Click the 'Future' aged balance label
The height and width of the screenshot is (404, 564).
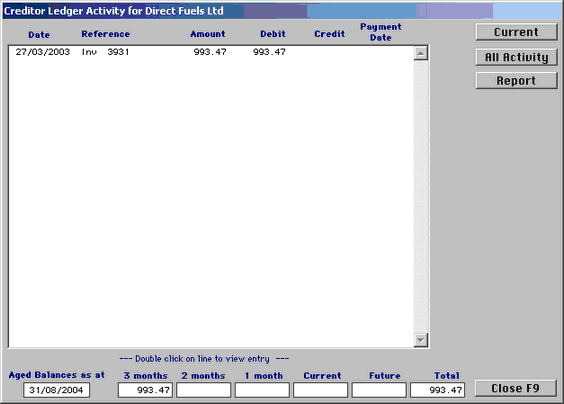(x=385, y=376)
